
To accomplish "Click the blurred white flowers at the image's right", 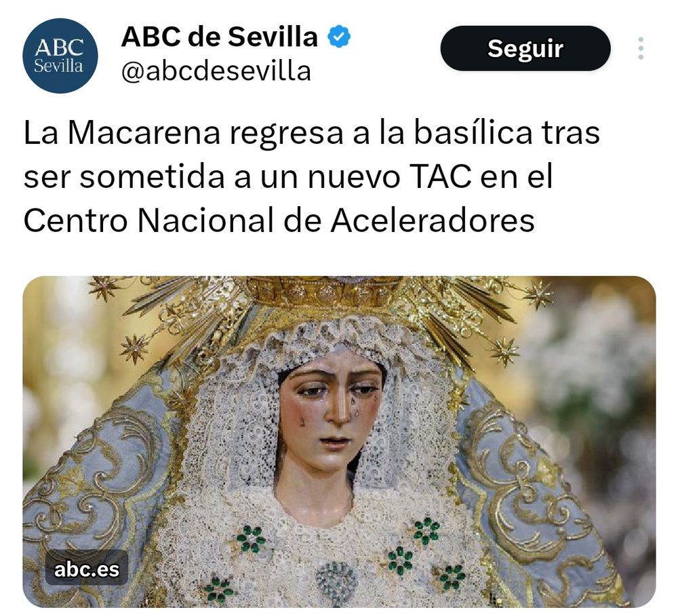I will pyautogui.click(x=597, y=368).
